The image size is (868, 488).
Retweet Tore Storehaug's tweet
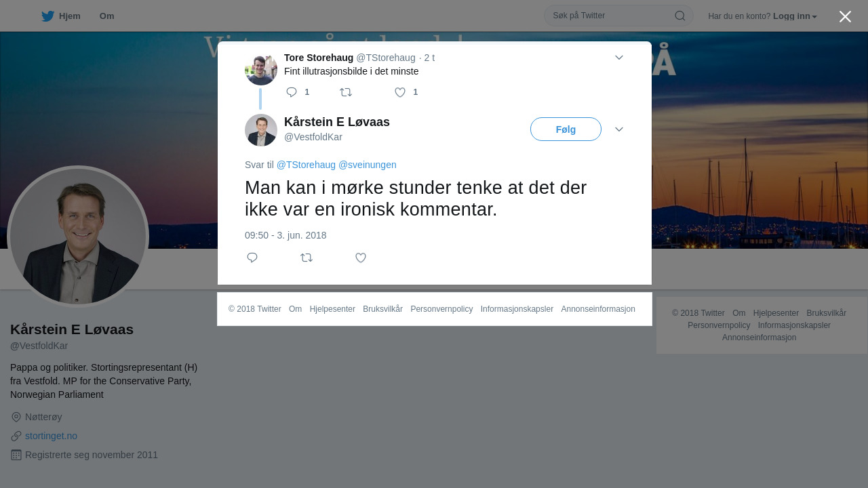click(x=346, y=92)
